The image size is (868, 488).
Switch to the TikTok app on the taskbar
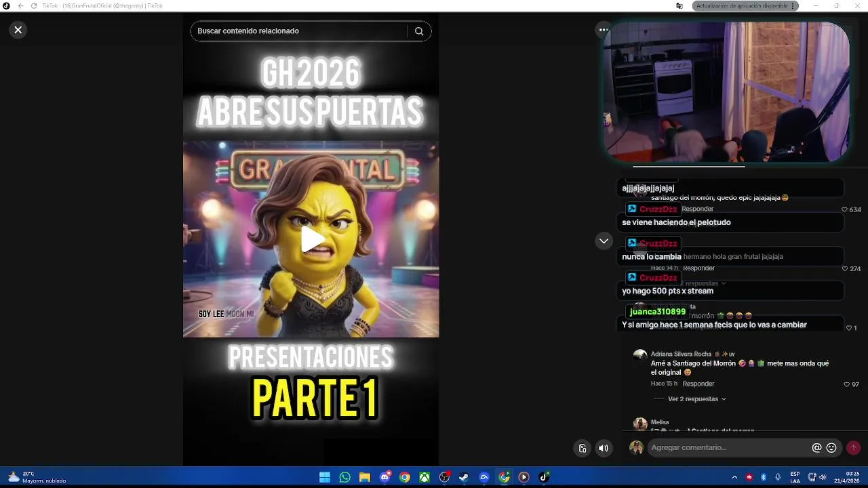tap(544, 477)
